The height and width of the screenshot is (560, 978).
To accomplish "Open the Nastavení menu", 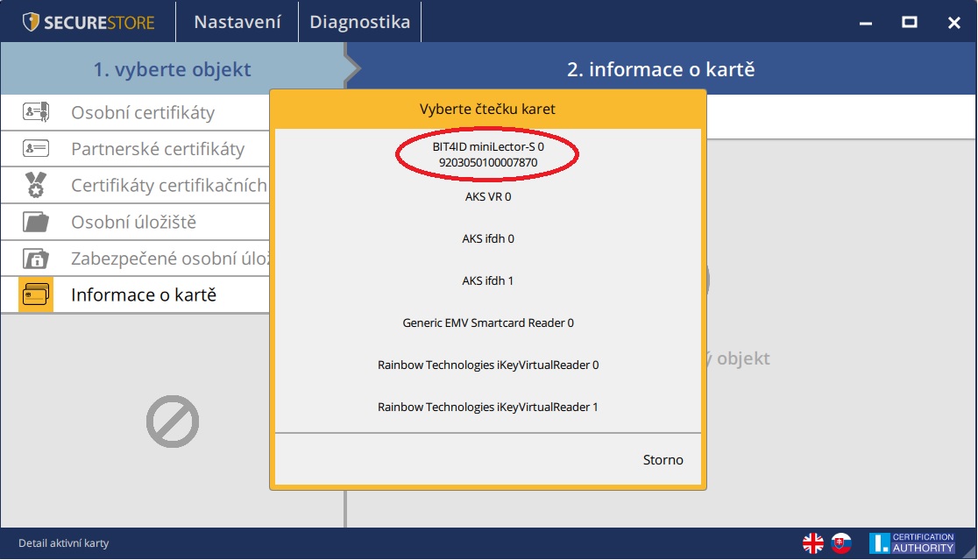I will coord(237,22).
